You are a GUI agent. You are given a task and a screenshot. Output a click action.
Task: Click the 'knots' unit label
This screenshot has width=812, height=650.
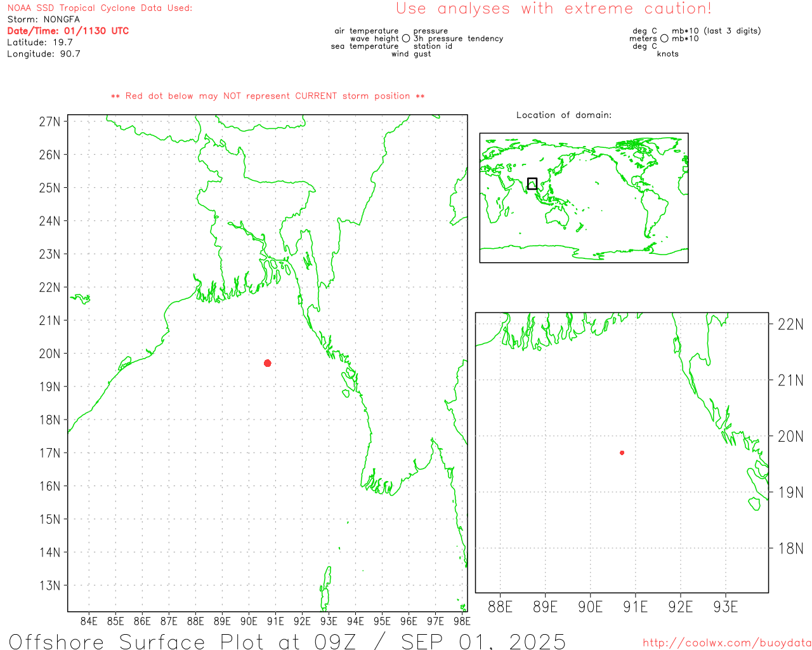[668, 54]
